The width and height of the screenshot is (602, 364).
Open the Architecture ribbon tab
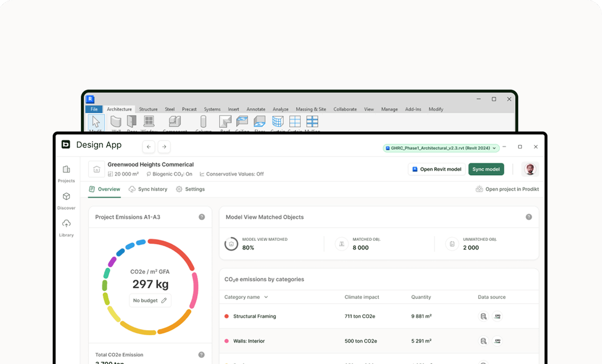click(119, 109)
